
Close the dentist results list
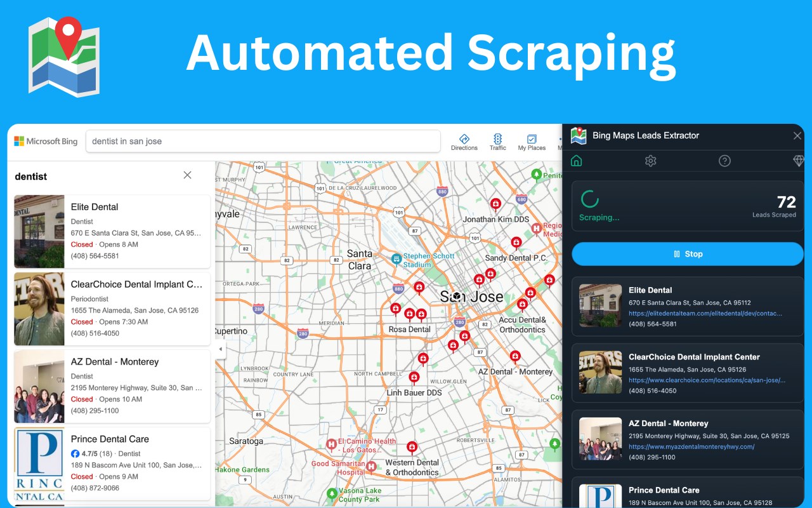click(x=187, y=175)
